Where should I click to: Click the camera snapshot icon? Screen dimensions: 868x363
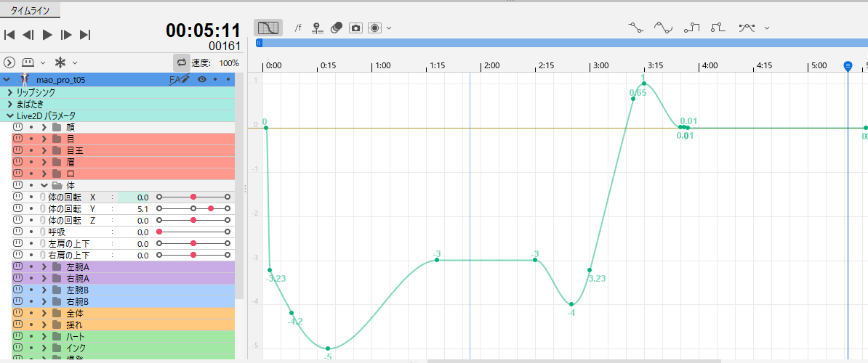tap(355, 28)
